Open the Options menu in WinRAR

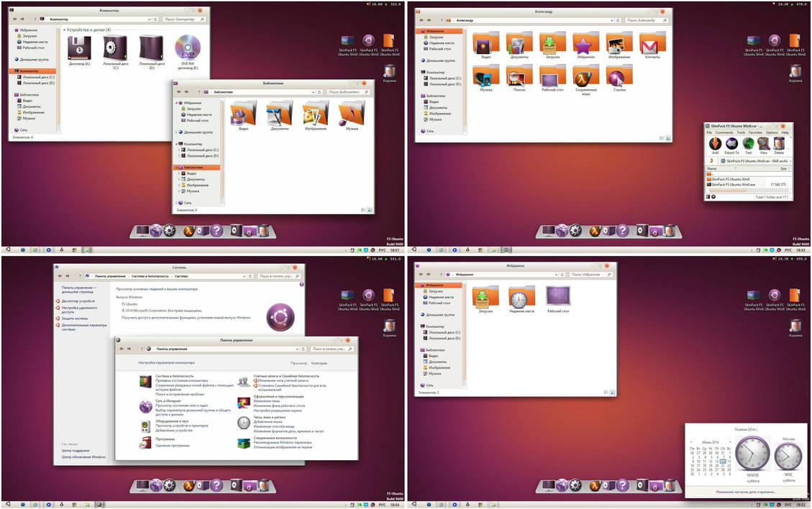click(770, 132)
